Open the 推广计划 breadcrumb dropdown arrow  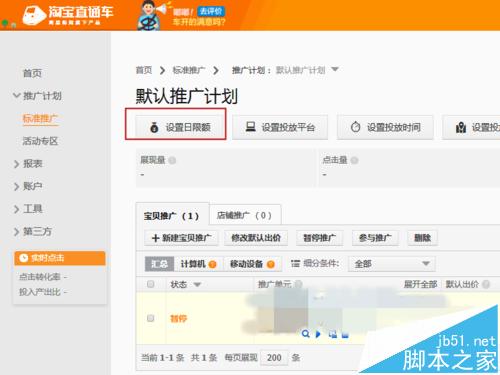coord(335,69)
